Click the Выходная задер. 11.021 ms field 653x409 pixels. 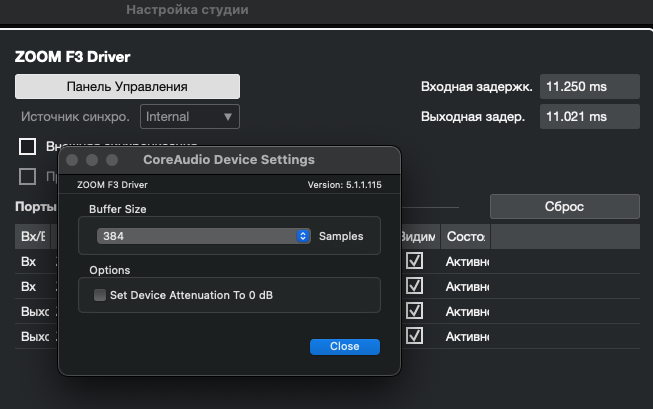(x=589, y=116)
